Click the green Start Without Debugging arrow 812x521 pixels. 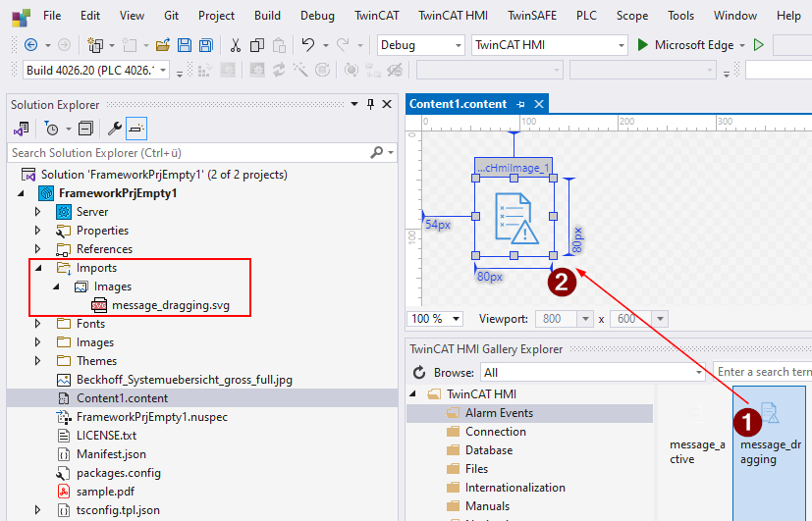[x=758, y=45]
